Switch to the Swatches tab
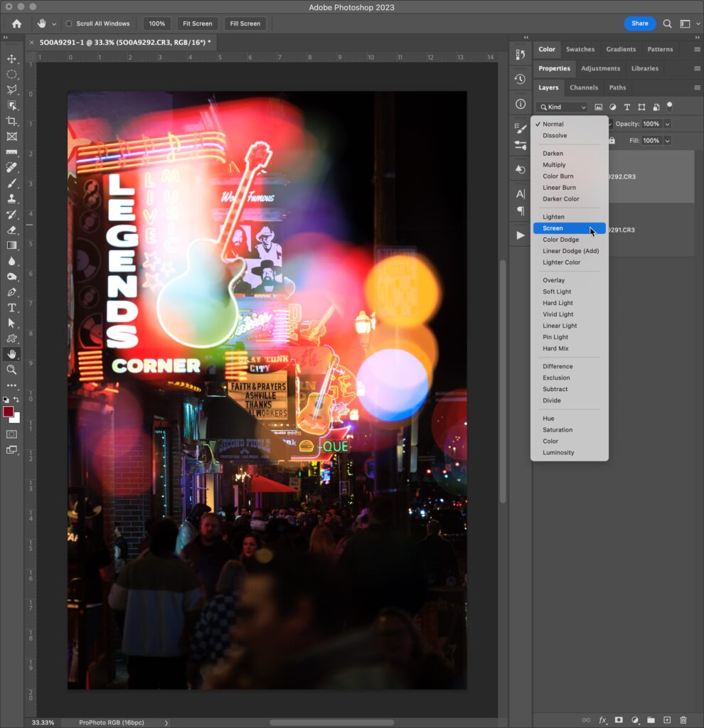Screen dimensions: 704x728 pos(580,49)
